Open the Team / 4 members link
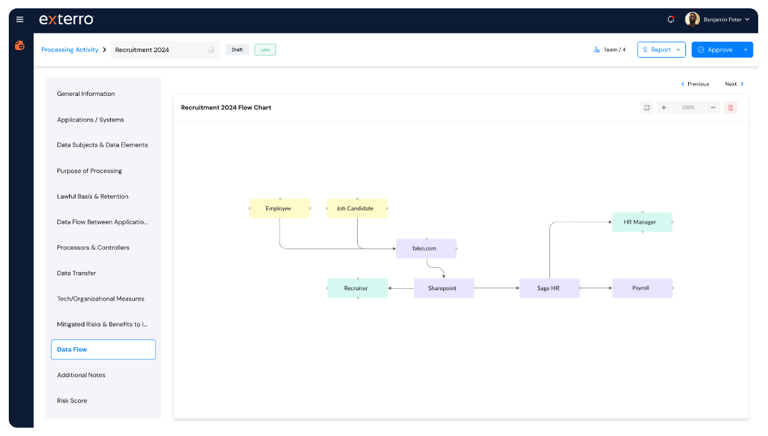The width and height of the screenshot is (768, 436). [609, 49]
